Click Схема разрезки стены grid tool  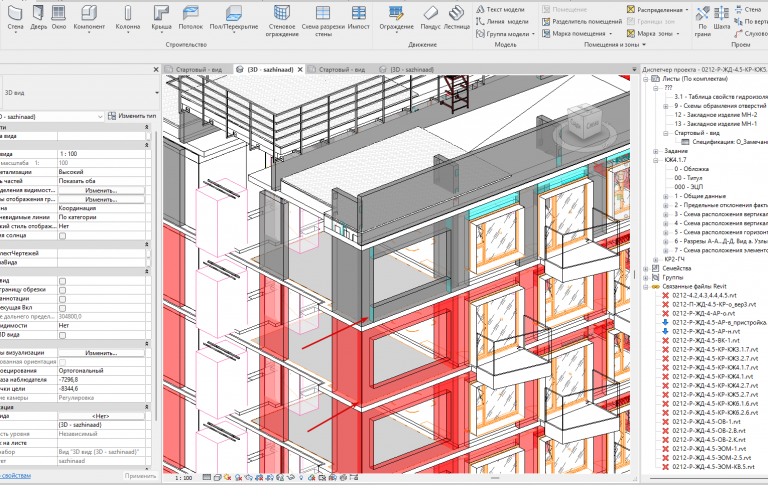coord(323,21)
